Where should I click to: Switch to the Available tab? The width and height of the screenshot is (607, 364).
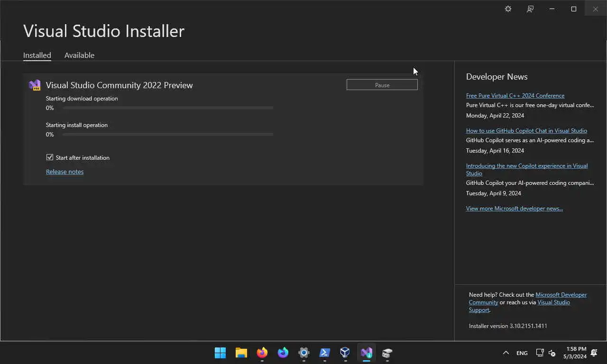79,55
